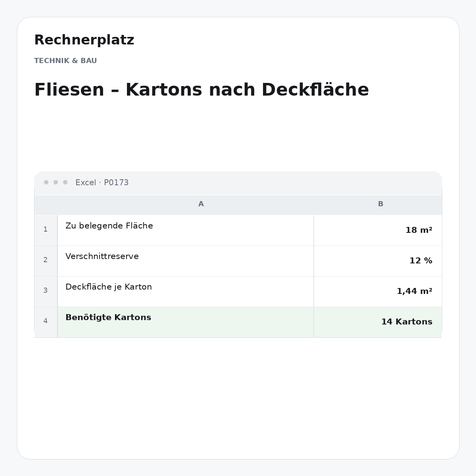
Task: Click the Excel · P0173 window title
Action: pos(102,182)
